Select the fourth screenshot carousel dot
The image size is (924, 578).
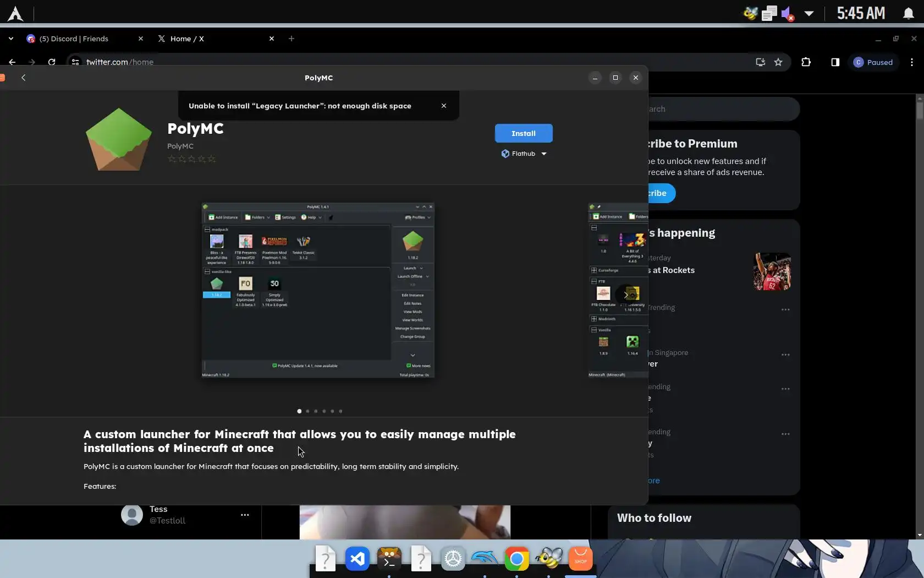pyautogui.click(x=324, y=411)
